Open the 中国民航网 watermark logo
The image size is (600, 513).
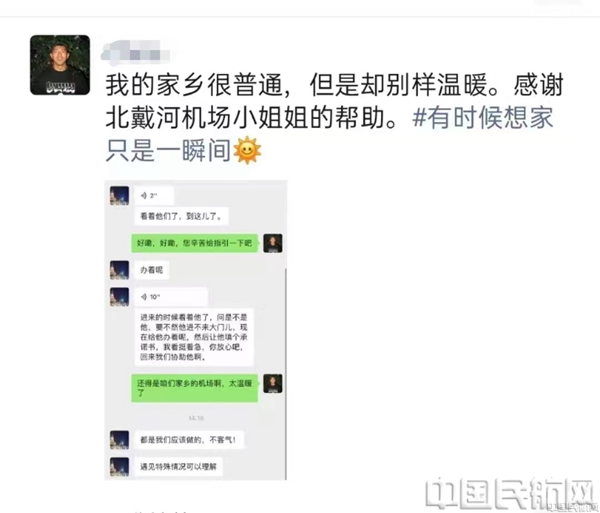511,493
